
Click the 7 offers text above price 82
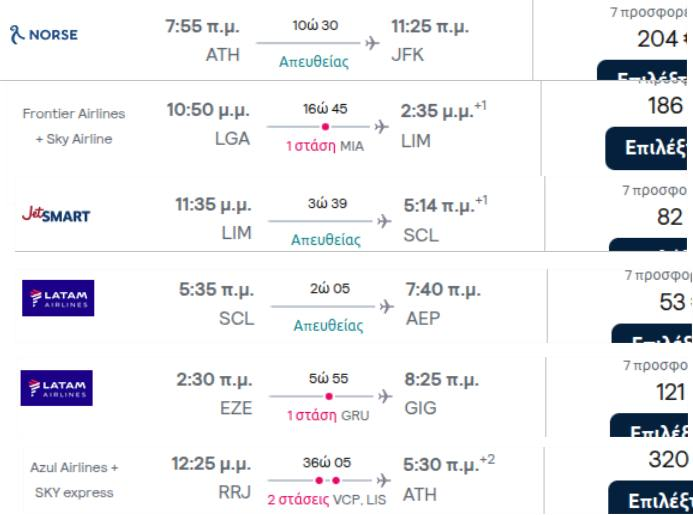click(x=655, y=191)
